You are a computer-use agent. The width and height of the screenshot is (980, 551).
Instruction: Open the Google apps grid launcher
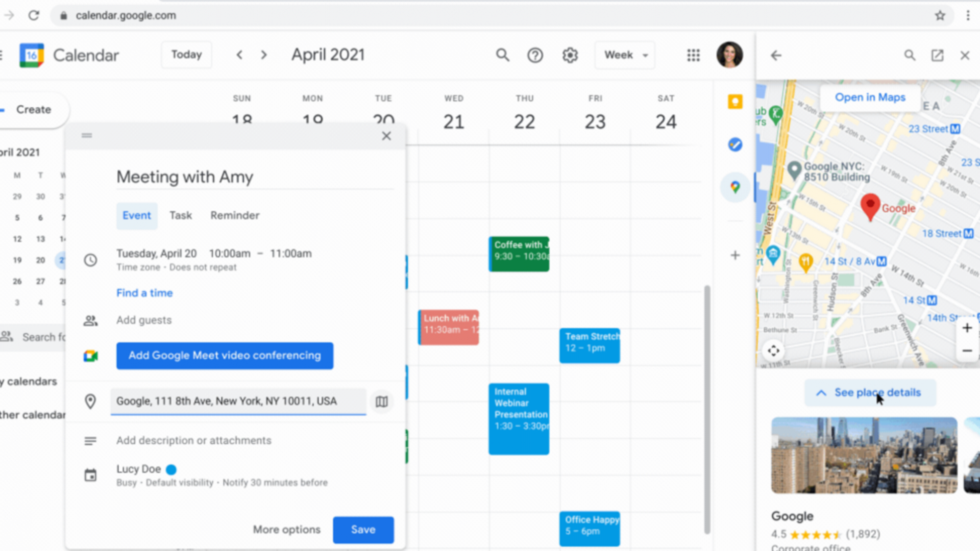click(x=693, y=55)
